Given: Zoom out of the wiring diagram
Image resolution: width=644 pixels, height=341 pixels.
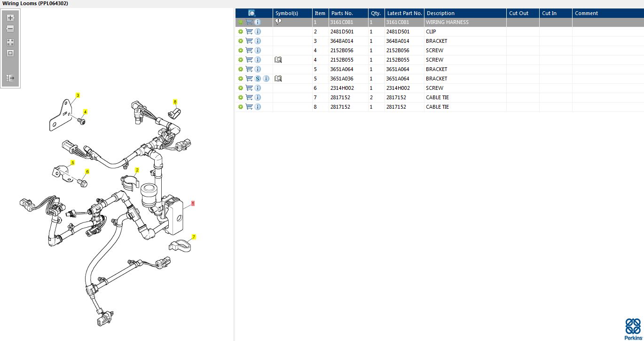Looking at the screenshot, I should (x=10, y=29).
